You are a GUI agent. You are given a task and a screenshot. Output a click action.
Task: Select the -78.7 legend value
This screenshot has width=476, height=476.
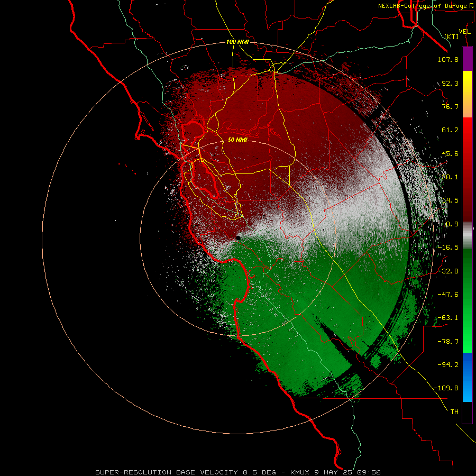(448, 342)
